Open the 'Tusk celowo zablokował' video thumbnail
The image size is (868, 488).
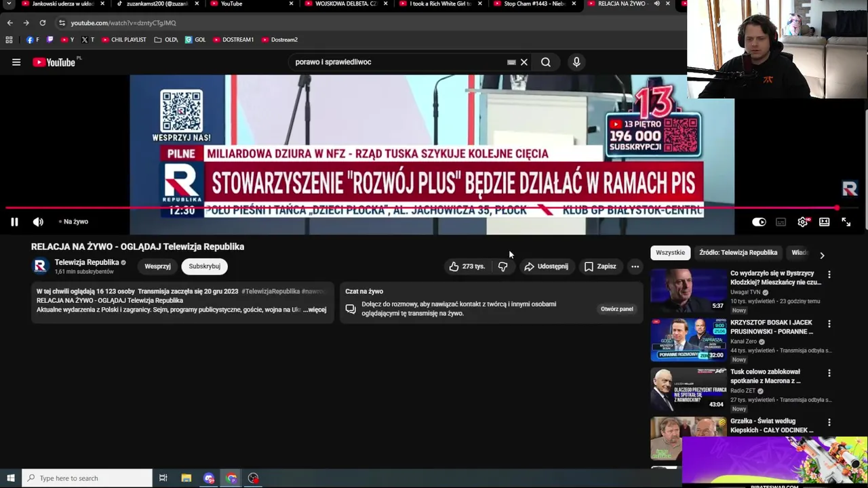(688, 389)
